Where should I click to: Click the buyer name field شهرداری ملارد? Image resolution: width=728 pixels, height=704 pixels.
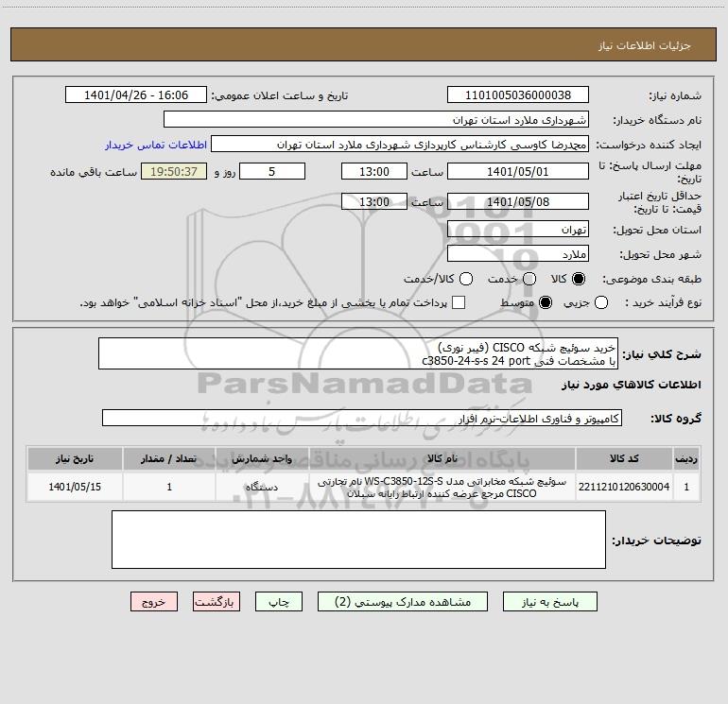[376, 120]
